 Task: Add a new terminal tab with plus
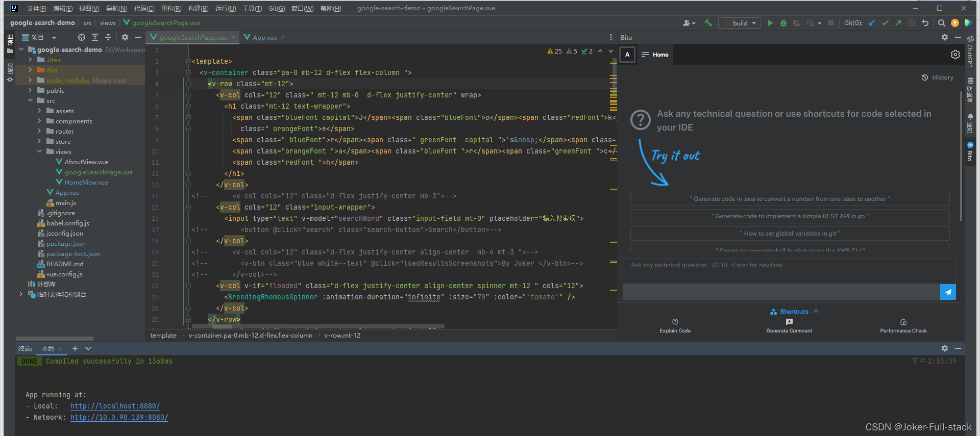75,348
